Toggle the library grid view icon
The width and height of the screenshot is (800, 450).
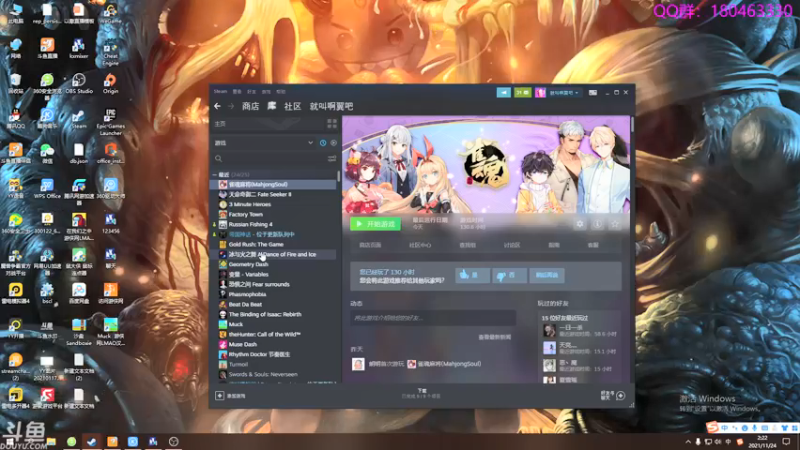(332, 123)
